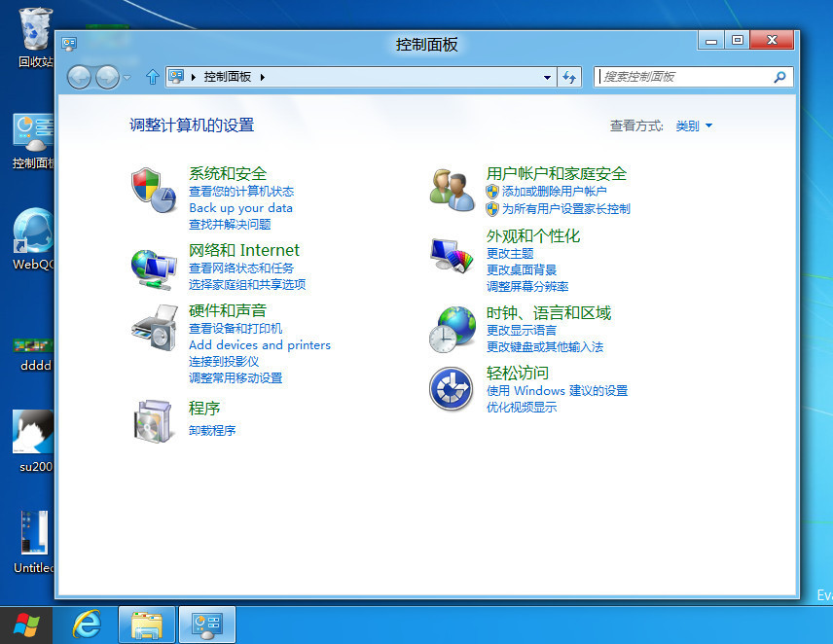833x644 pixels.
Task: Open the Appearance and Personalization monitor icon
Action: [453, 256]
